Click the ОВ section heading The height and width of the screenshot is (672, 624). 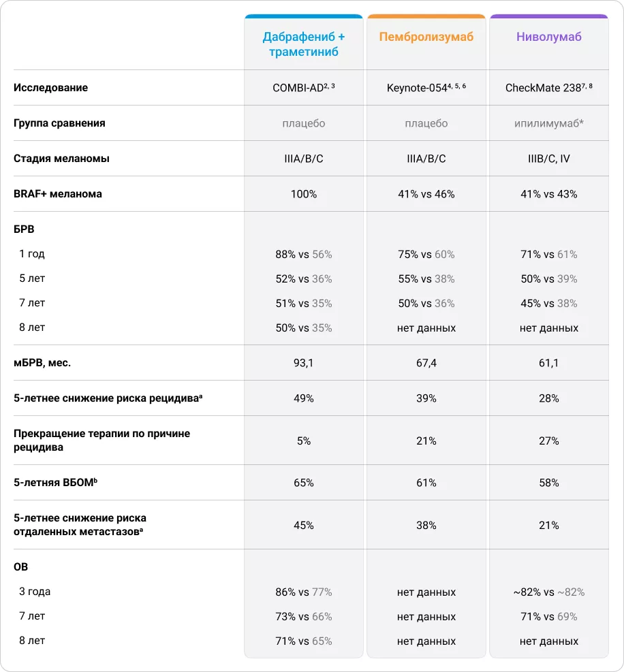21,567
